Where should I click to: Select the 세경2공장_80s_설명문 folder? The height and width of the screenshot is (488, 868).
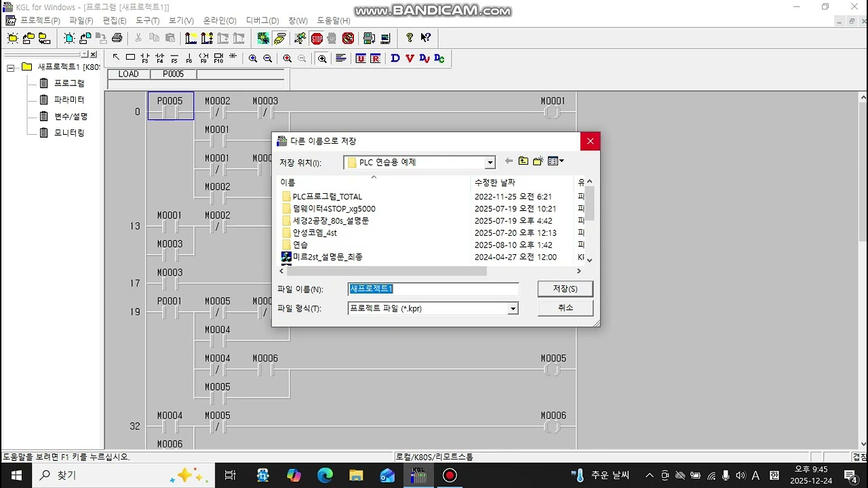coord(325,221)
